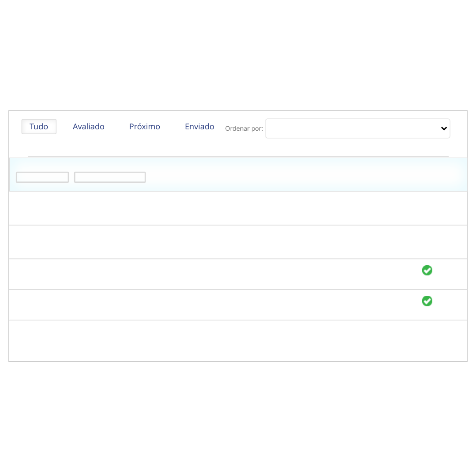Click the lower green checkmark icon
Screen dimensions: 476x463
(x=427, y=301)
